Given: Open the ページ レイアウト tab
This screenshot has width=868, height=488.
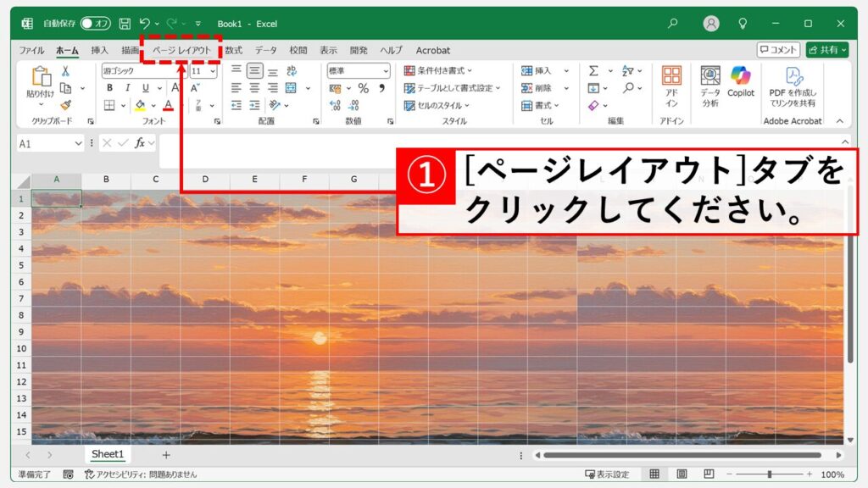Looking at the screenshot, I should coord(181,50).
